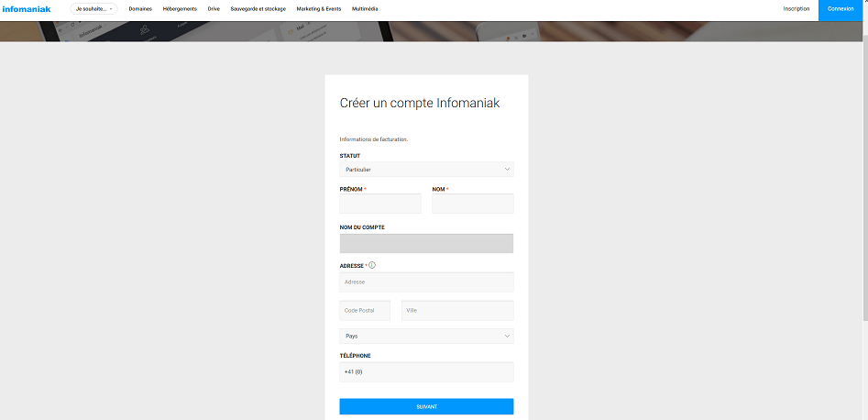The height and width of the screenshot is (420, 868).
Task: Click the infomaniak logo
Action: click(27, 9)
